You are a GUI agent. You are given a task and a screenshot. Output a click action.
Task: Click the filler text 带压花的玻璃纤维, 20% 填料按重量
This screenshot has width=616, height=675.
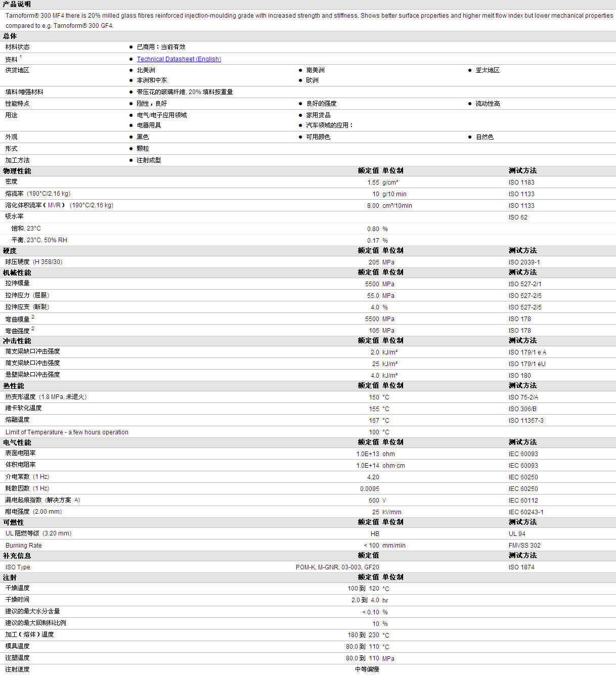tap(185, 92)
